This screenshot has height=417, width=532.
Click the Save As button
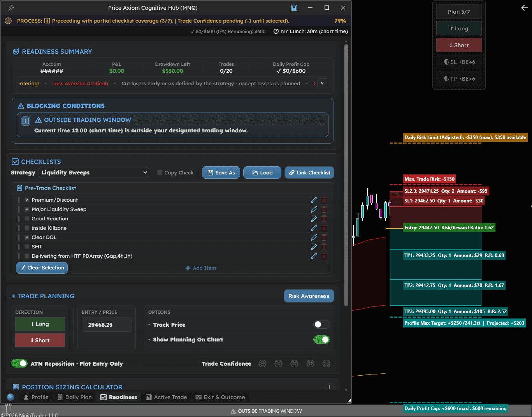click(221, 172)
